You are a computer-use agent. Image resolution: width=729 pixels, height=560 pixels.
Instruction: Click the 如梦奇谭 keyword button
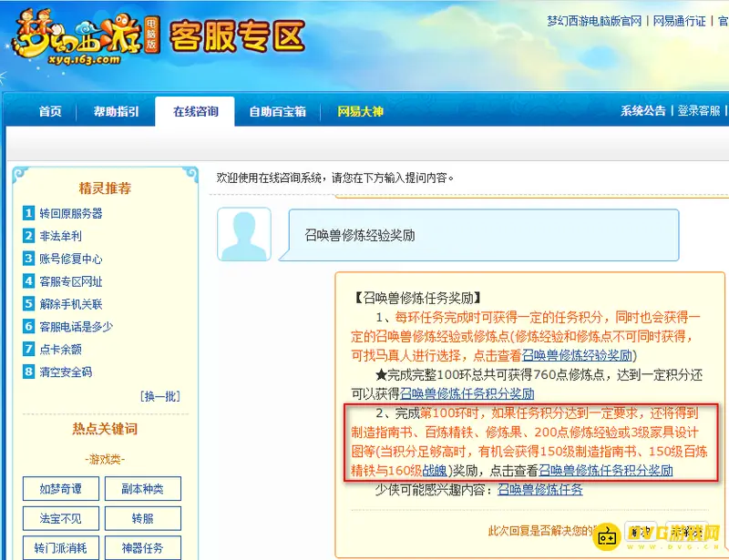(x=61, y=489)
